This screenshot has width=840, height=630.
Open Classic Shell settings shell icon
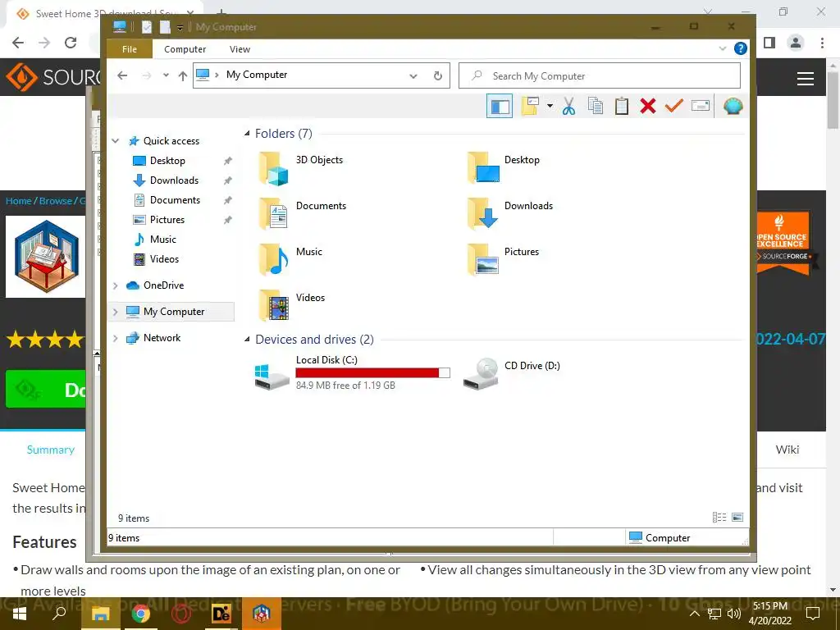(x=733, y=106)
